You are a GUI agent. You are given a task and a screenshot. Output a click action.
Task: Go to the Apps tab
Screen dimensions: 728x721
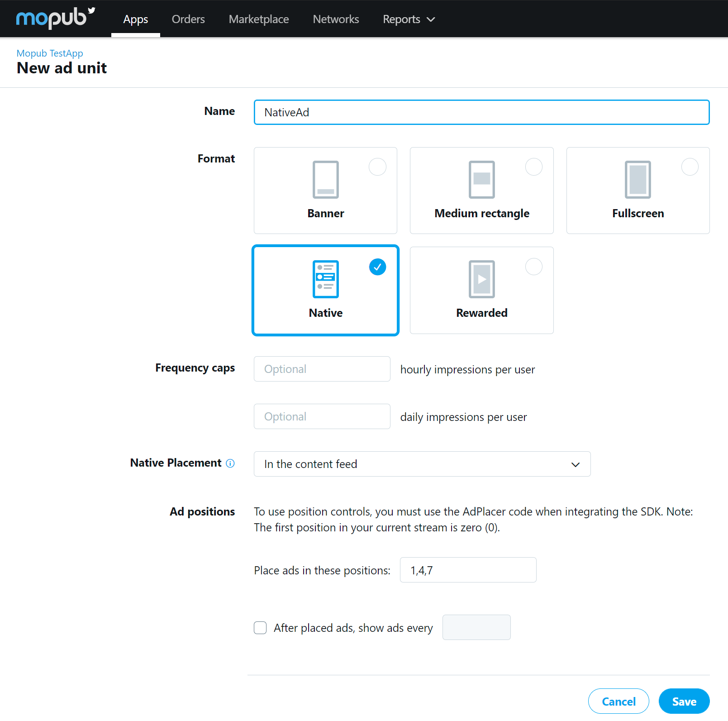(x=136, y=19)
